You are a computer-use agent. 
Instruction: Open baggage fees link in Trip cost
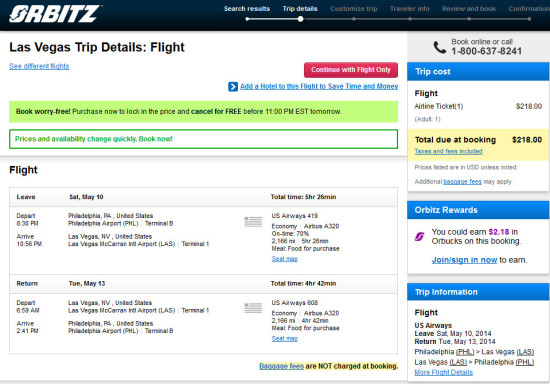462,182
